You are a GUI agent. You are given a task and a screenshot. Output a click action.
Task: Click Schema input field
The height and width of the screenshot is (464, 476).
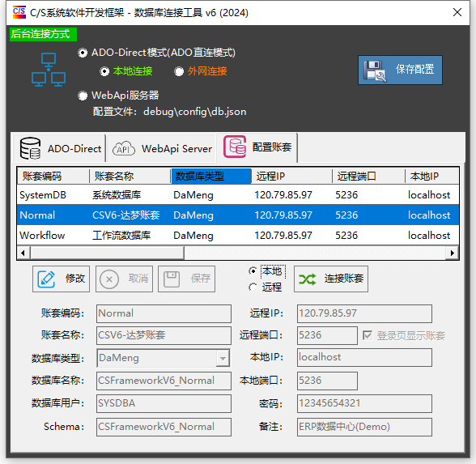tap(164, 427)
